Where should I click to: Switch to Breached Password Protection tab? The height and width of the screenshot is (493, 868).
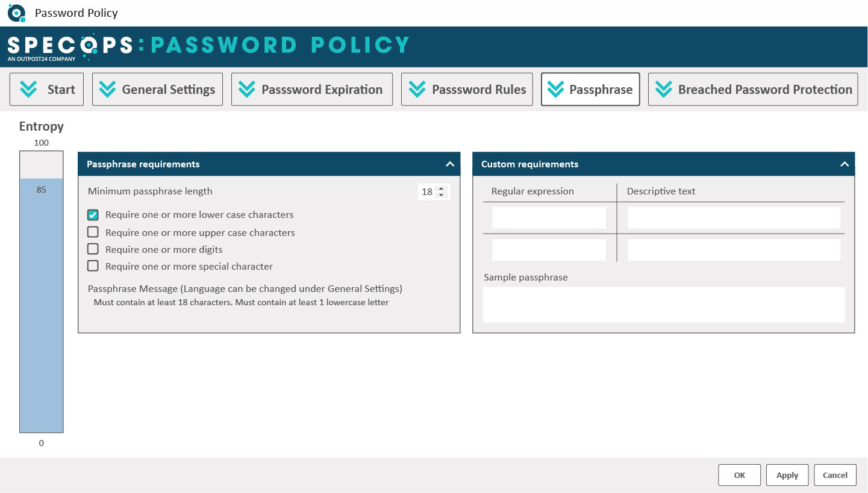pyautogui.click(x=753, y=90)
